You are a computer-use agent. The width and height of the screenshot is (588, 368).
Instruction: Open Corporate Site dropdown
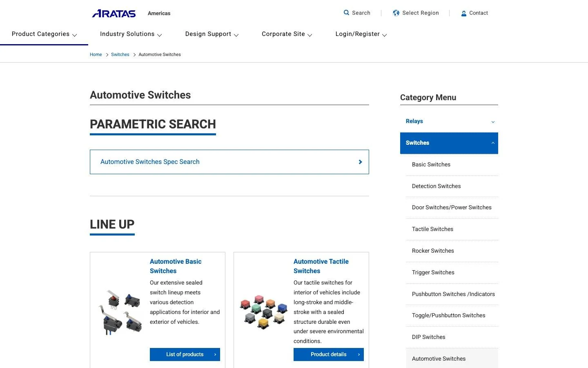coord(287,34)
